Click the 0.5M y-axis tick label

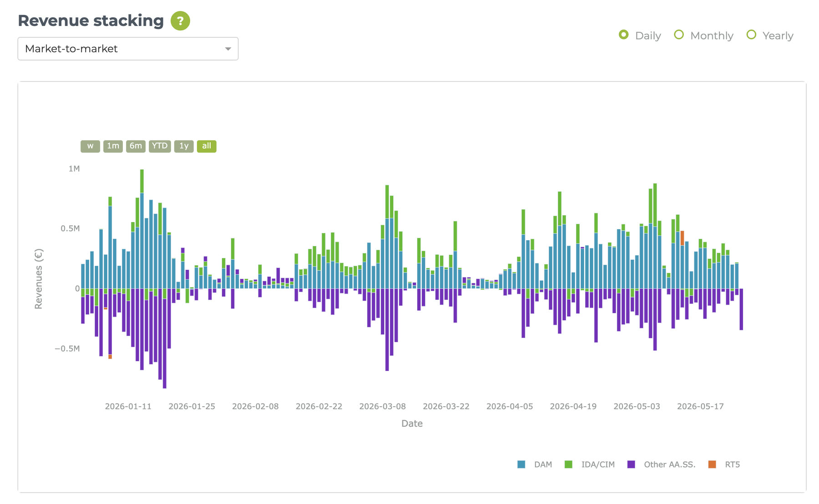tap(70, 228)
